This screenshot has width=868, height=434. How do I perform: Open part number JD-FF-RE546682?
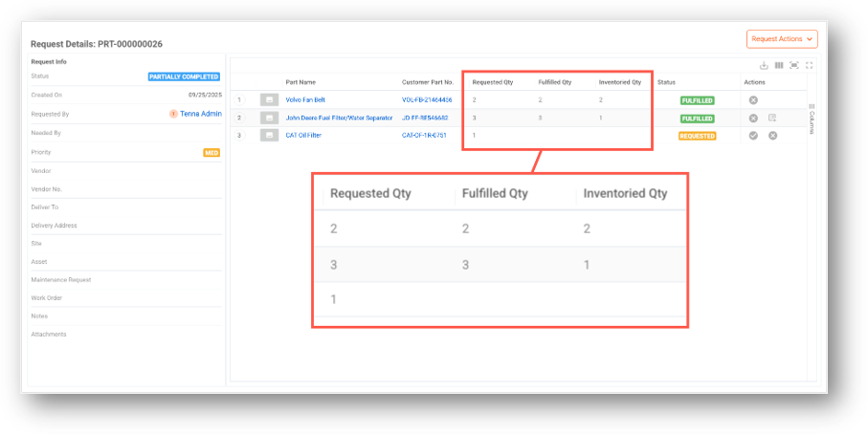pos(425,118)
